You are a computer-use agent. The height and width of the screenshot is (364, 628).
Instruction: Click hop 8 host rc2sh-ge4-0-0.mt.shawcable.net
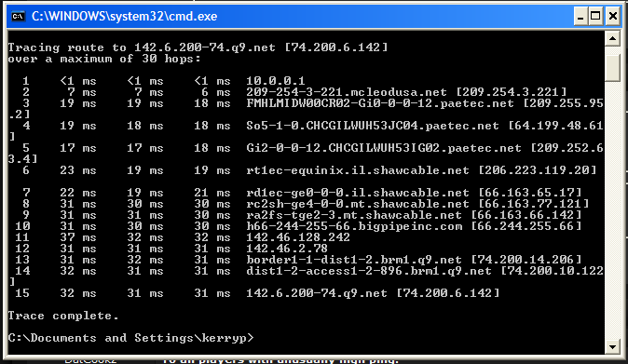pos(358,205)
